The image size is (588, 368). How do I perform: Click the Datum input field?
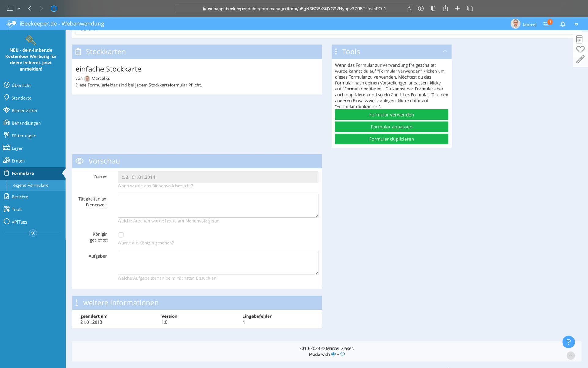pos(218,177)
